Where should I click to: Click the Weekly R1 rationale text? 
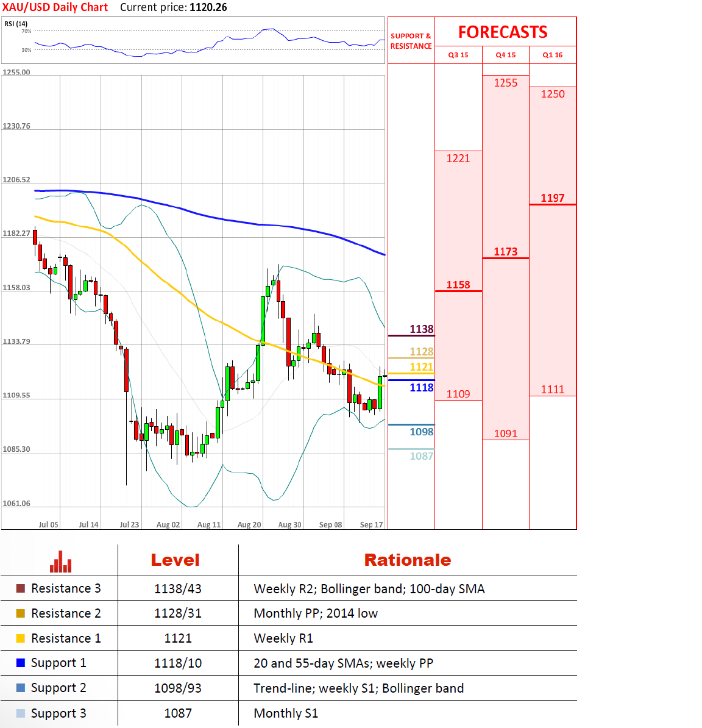(283, 638)
